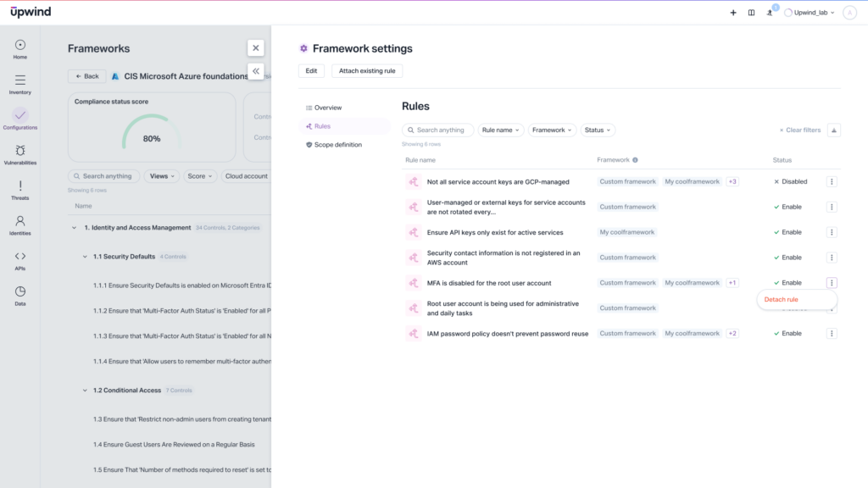This screenshot has height=488, width=868.
Task: Click the Rule name column header
Action: (x=420, y=160)
